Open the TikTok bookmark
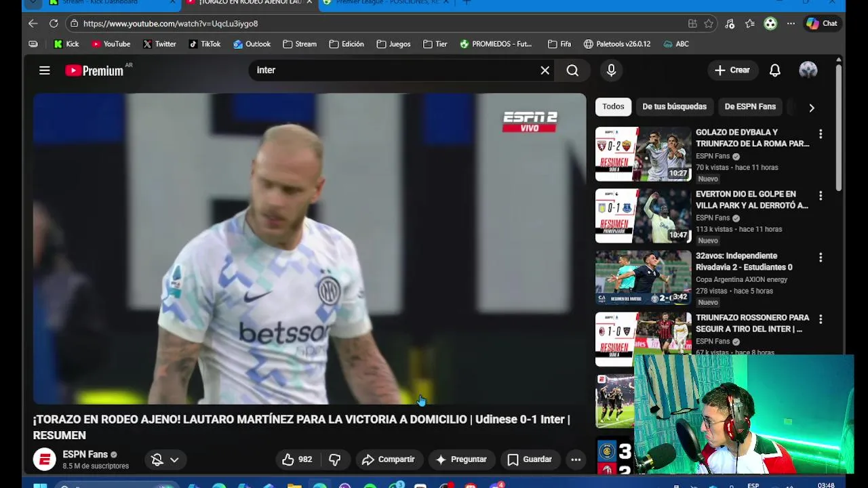This screenshot has width=868, height=488. pos(204,44)
